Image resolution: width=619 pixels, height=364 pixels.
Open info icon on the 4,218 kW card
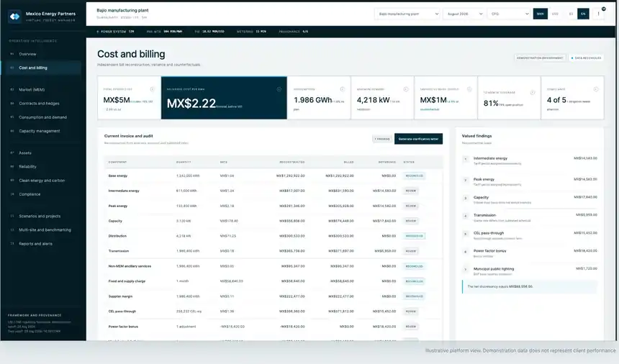[406, 89]
